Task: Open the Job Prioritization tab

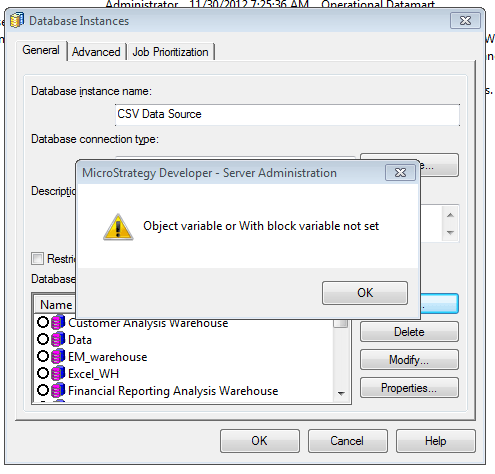Action: point(170,52)
